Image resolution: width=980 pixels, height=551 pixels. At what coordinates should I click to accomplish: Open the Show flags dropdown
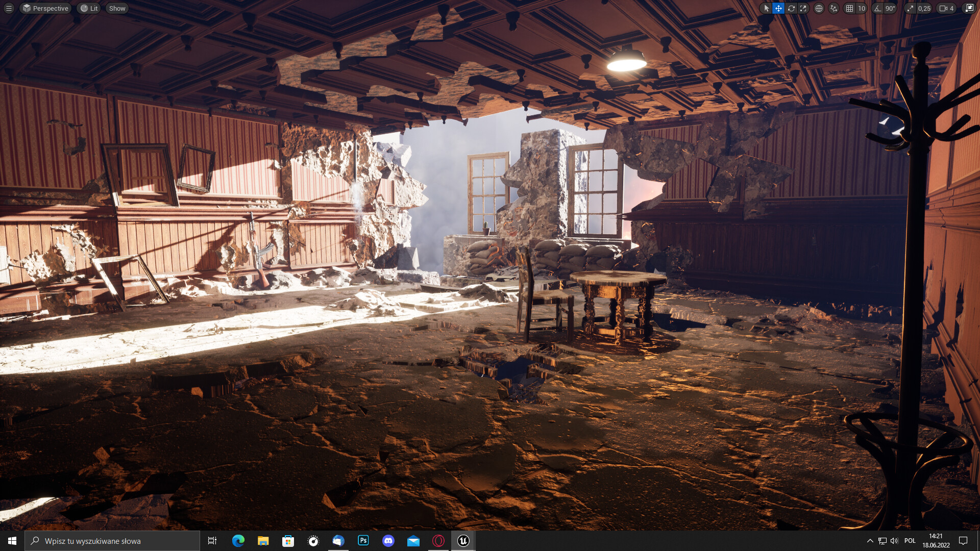pos(116,8)
